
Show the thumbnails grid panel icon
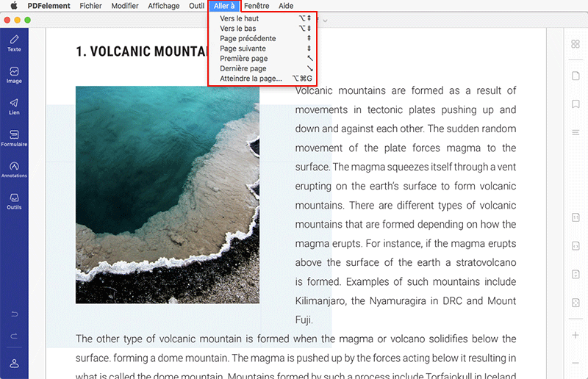tap(576, 44)
